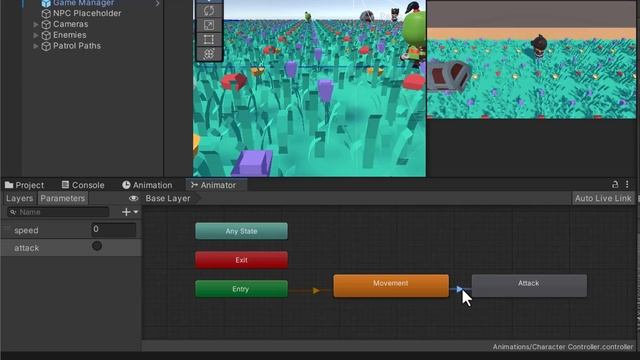Click the parameter Name search field
This screenshot has height=360, width=640.
58,212
